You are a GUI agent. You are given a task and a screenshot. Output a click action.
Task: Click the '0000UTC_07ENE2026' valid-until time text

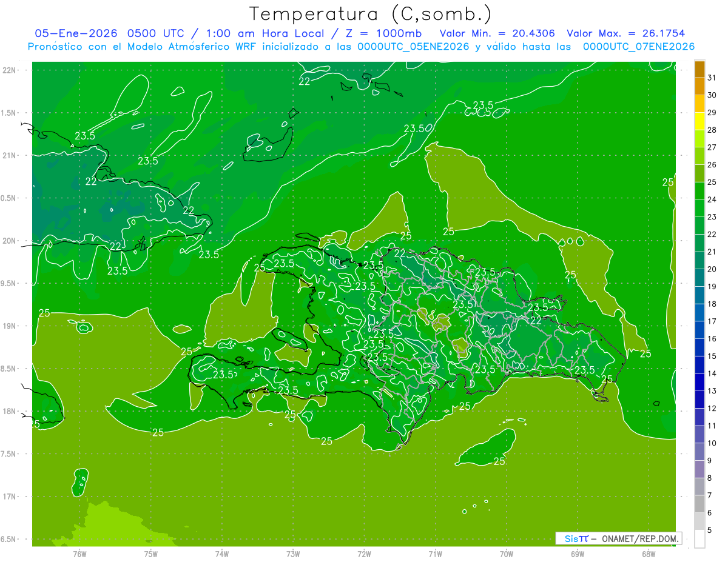coord(639,47)
